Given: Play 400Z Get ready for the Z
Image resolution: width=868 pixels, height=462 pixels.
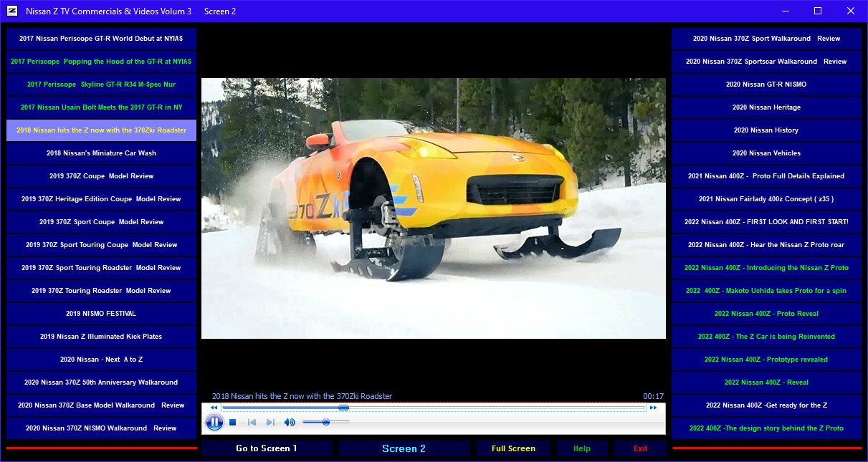Looking at the screenshot, I should click(766, 405).
